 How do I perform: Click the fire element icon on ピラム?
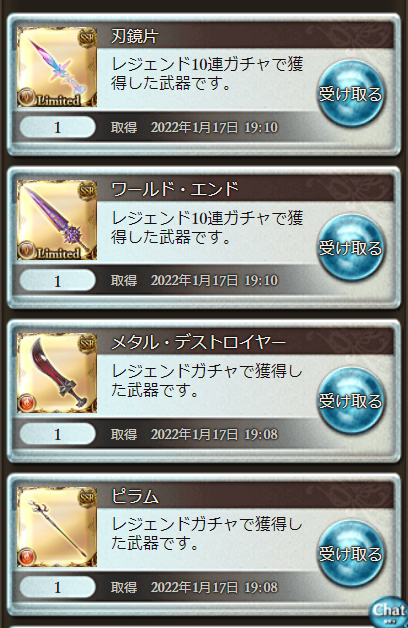(27, 556)
